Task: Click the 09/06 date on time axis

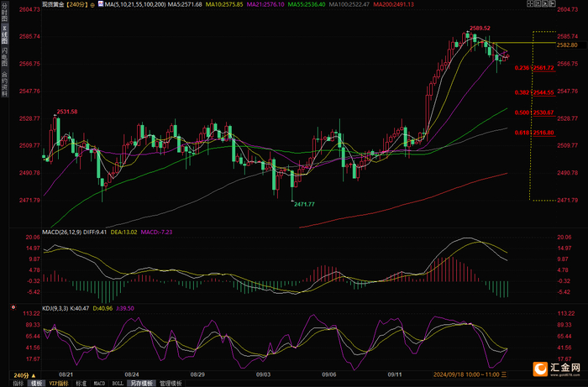Action: click(x=329, y=374)
